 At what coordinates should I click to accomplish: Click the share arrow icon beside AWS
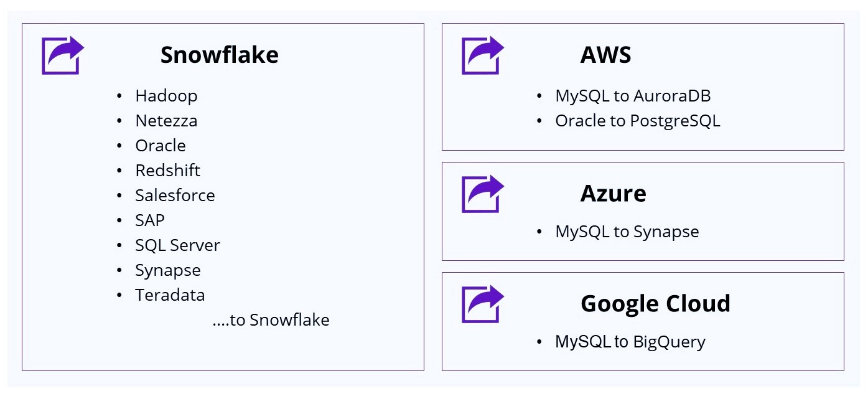coord(482,55)
